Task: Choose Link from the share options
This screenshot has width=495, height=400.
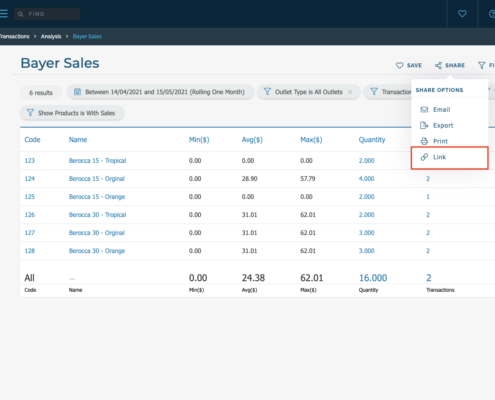Action: point(449,157)
